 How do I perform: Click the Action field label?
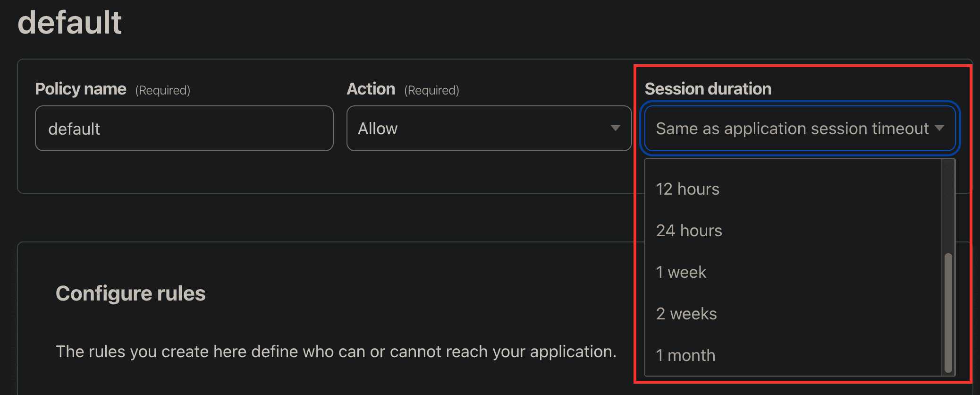click(371, 89)
